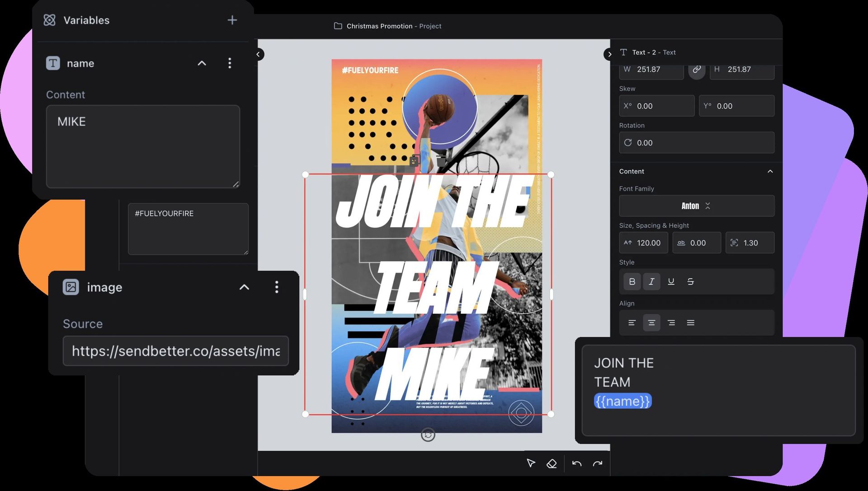This screenshot has height=491, width=868.
Task: Open name variable three-dot options menu
Action: click(x=230, y=63)
